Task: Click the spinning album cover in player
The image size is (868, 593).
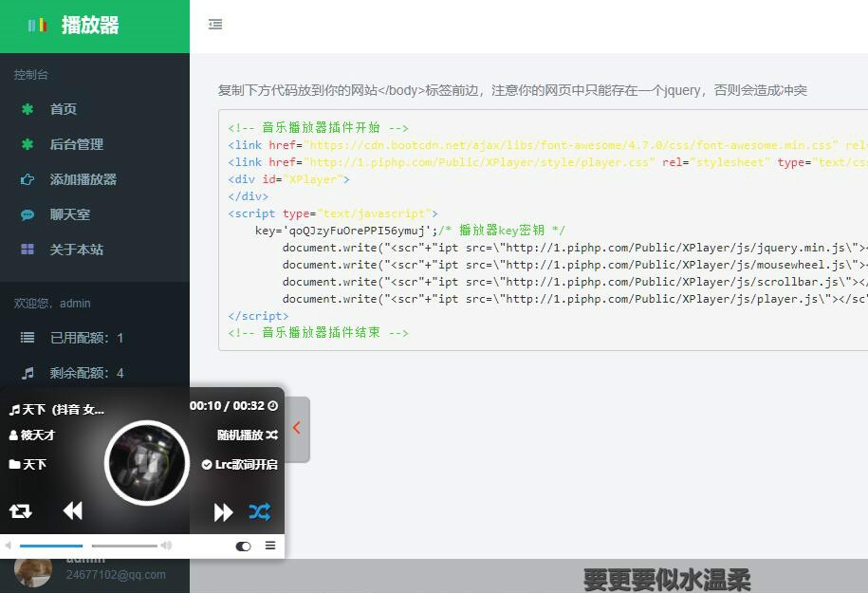Action: point(147,462)
